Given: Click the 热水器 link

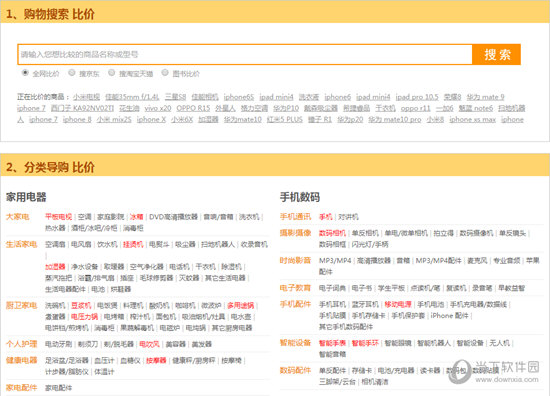Looking at the screenshot, I should pos(55,228).
